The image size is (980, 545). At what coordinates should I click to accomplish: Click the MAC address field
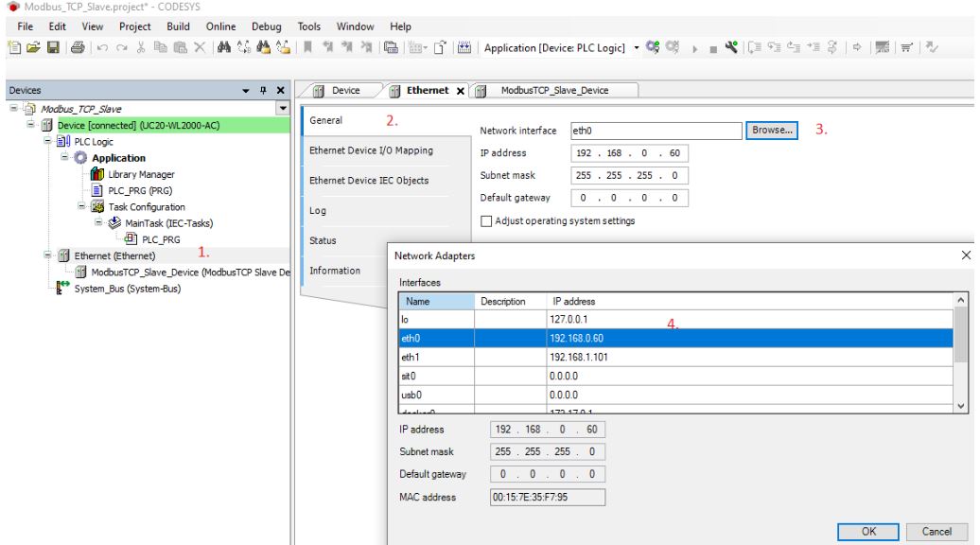pos(548,498)
